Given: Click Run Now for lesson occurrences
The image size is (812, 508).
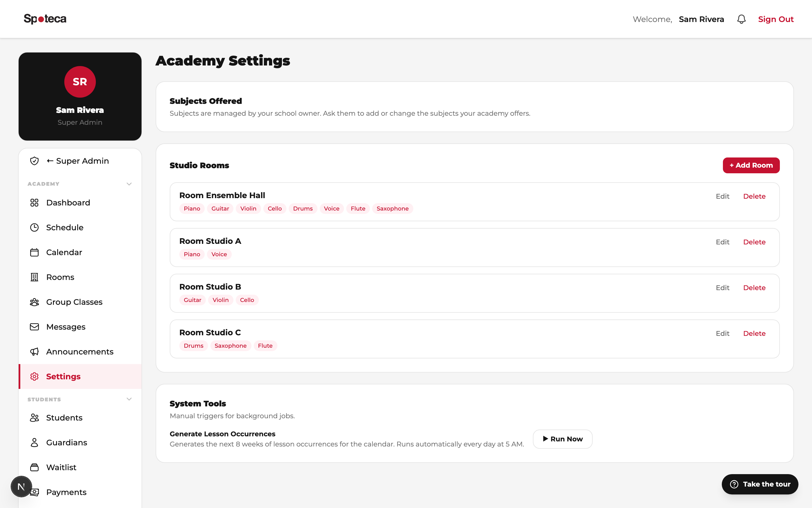Looking at the screenshot, I should tap(563, 439).
